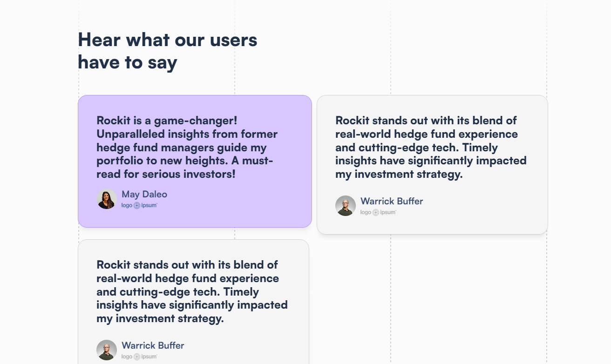
Task: Click the 'Hear what our users' heading
Action: pyautogui.click(x=167, y=40)
